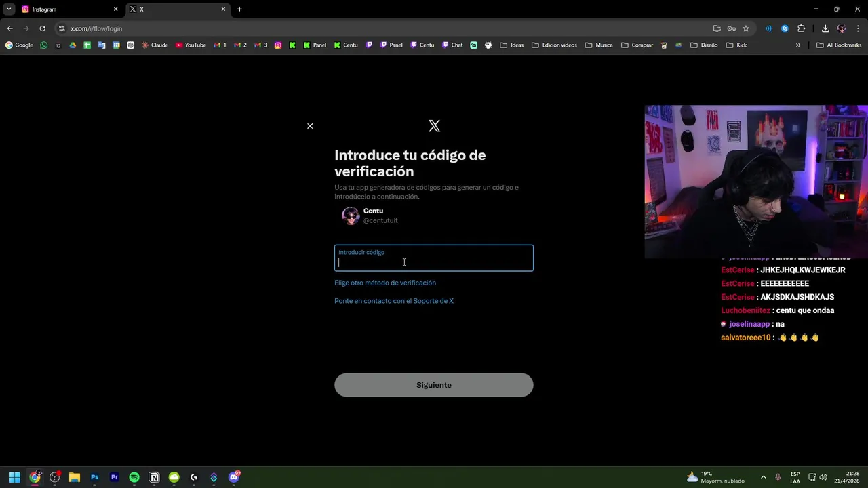This screenshot has width=868, height=488.
Task: Open Photoshop from the taskbar
Action: pyautogui.click(x=94, y=477)
